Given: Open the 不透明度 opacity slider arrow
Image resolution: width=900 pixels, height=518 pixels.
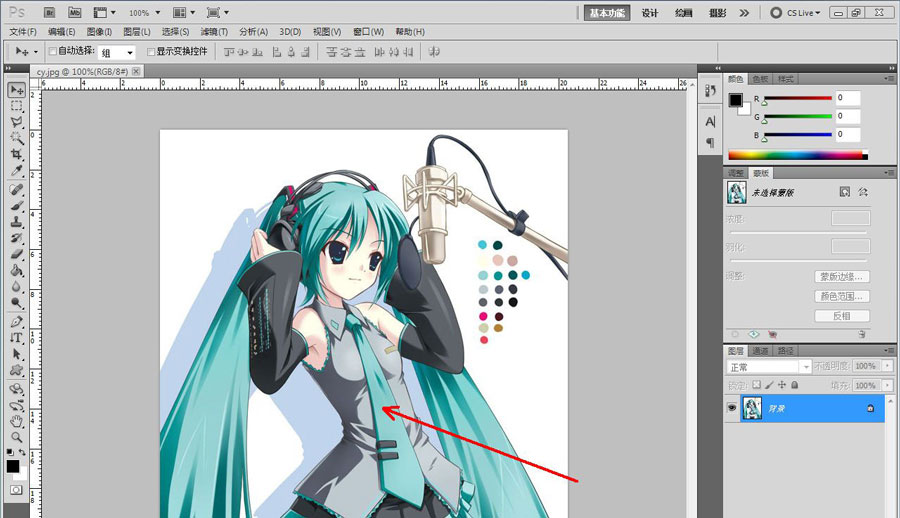Looking at the screenshot, I should (887, 366).
